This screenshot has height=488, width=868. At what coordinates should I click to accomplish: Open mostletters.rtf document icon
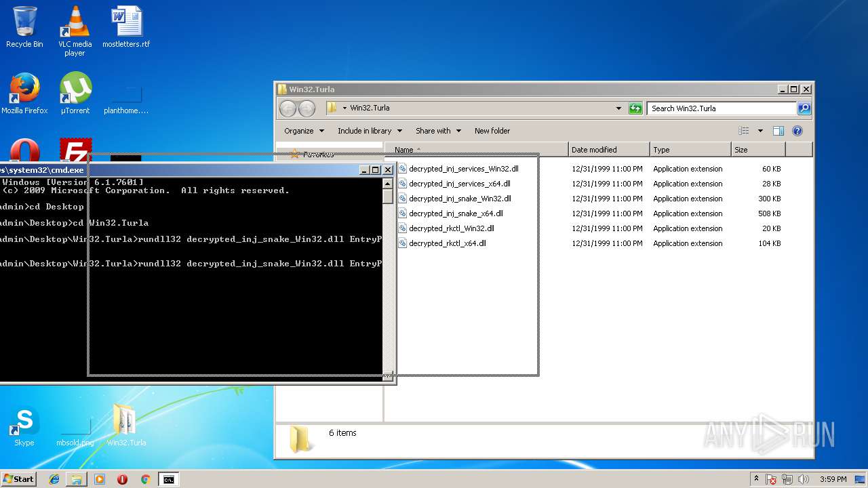126,27
